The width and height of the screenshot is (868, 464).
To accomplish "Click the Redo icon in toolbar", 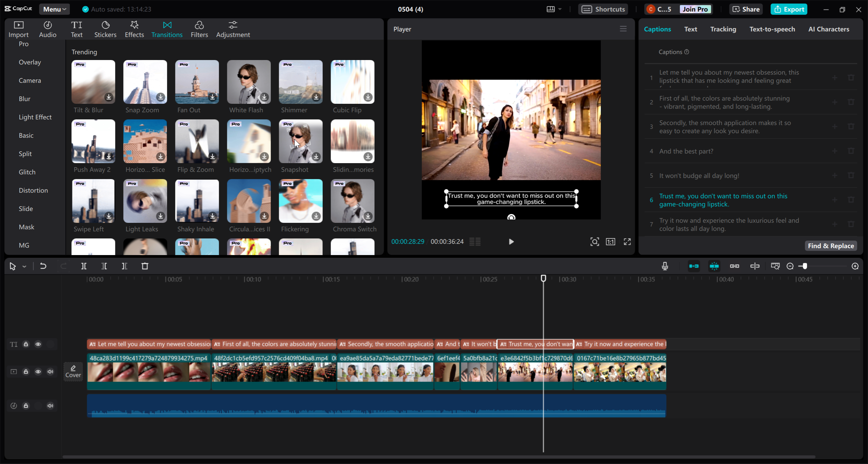I will [63, 266].
